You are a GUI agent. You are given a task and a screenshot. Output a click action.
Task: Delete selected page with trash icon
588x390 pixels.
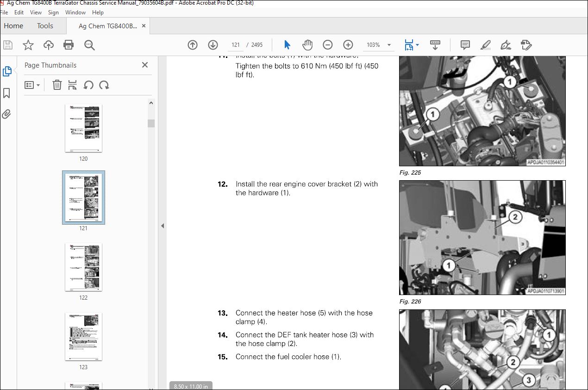(57, 85)
